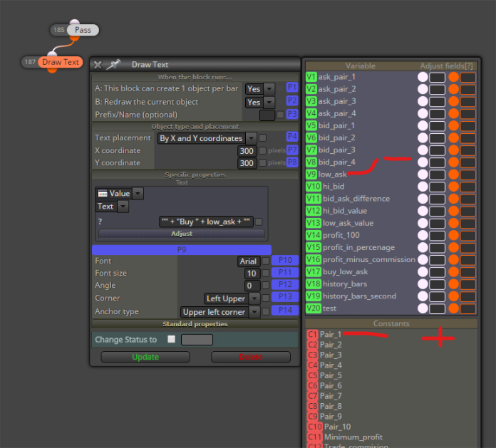Screen dimensions: 496x448
Task: Select the Pass block 185
Action: (x=83, y=30)
